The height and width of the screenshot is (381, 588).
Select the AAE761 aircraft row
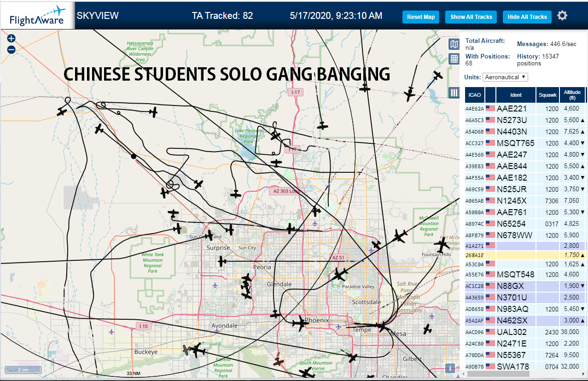pyautogui.click(x=525, y=212)
